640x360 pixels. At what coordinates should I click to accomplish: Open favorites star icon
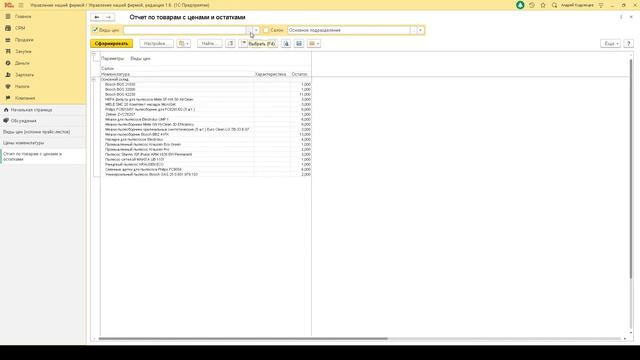[x=543, y=5]
